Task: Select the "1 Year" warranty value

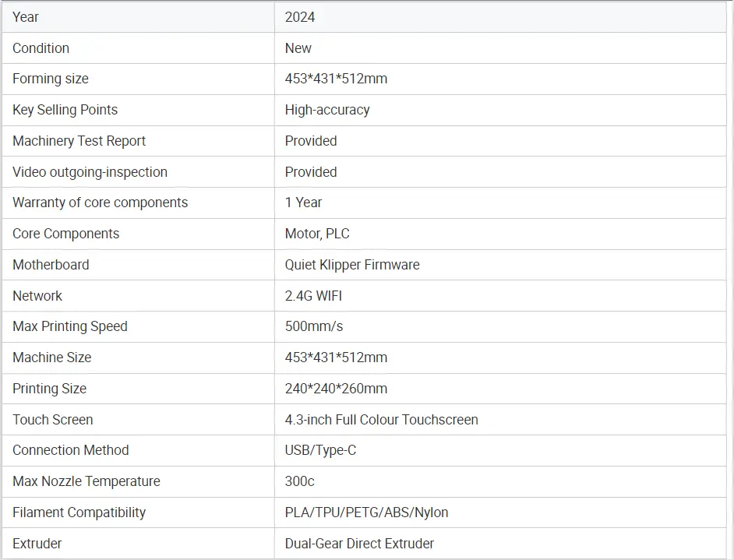Action: click(303, 203)
